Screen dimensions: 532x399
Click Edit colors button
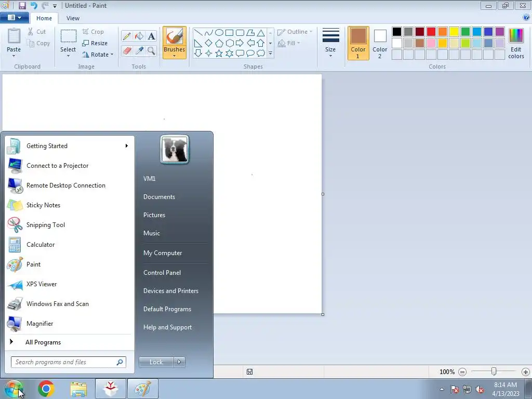tap(516, 43)
